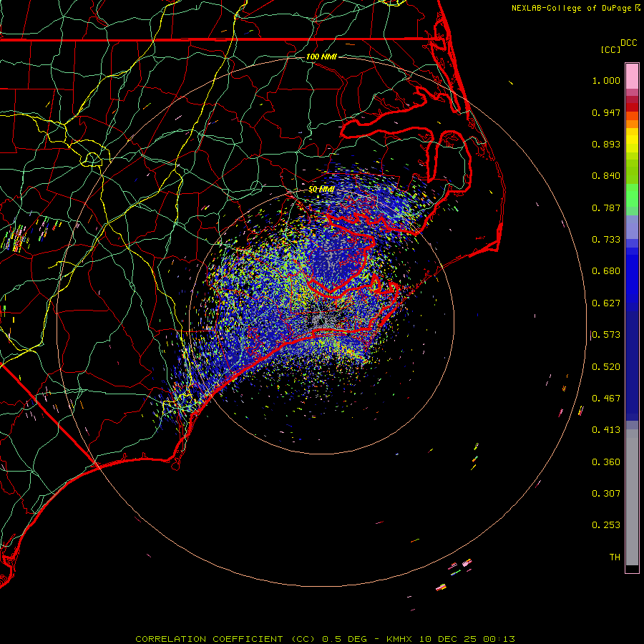This screenshot has height=644, width=644.
Task: Click the DCC product label above the color scale
Action: coord(628,43)
